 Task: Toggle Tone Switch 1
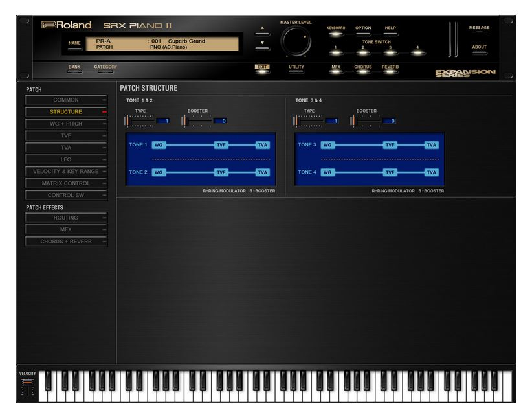(x=336, y=52)
